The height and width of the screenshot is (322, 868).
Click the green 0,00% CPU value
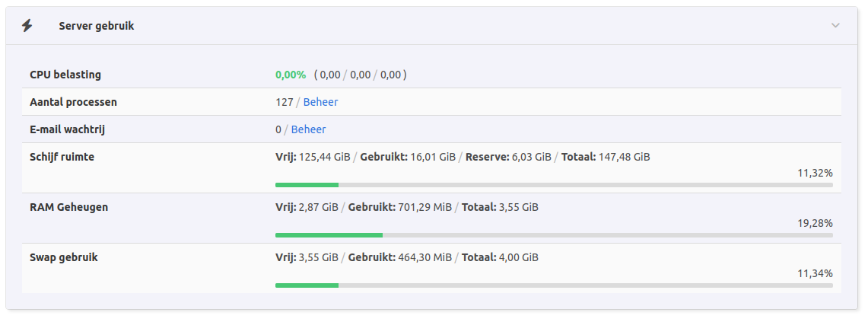[x=291, y=75]
